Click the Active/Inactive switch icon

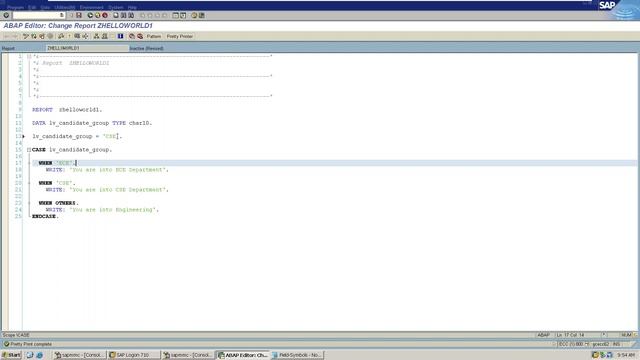click(x=34, y=36)
